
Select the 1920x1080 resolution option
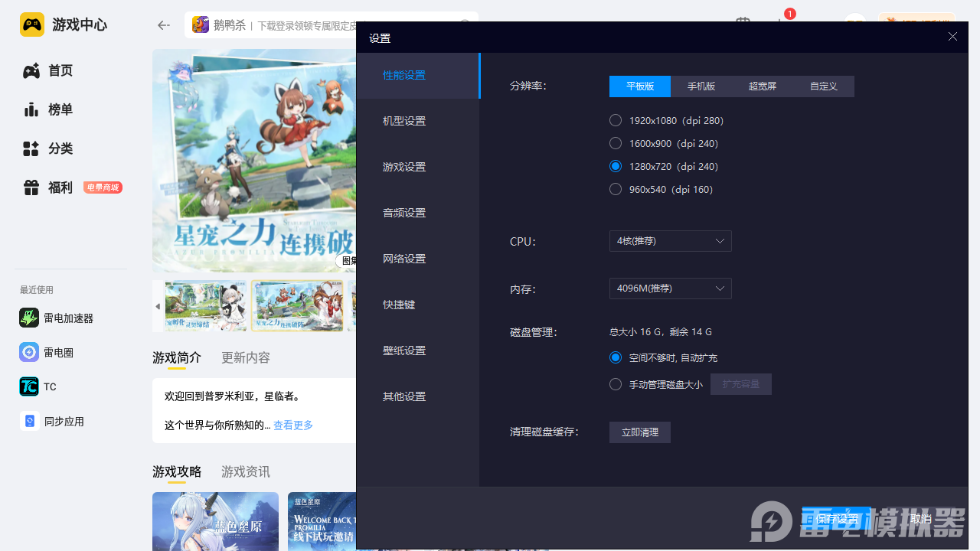tap(616, 120)
